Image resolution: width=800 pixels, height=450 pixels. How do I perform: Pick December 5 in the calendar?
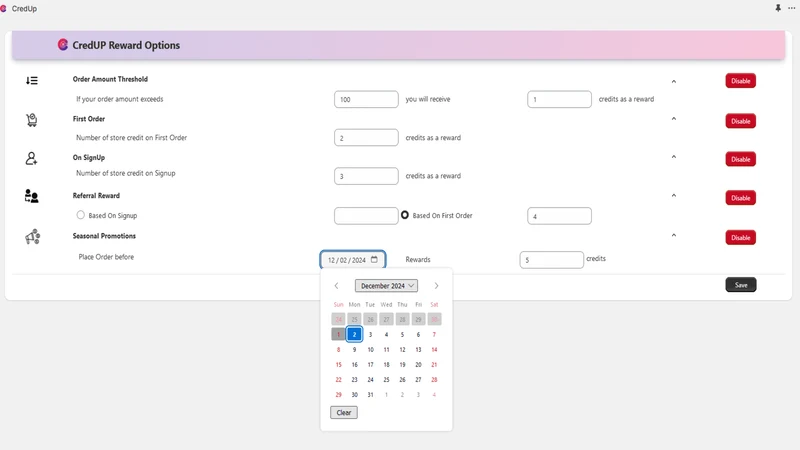tap(402, 335)
